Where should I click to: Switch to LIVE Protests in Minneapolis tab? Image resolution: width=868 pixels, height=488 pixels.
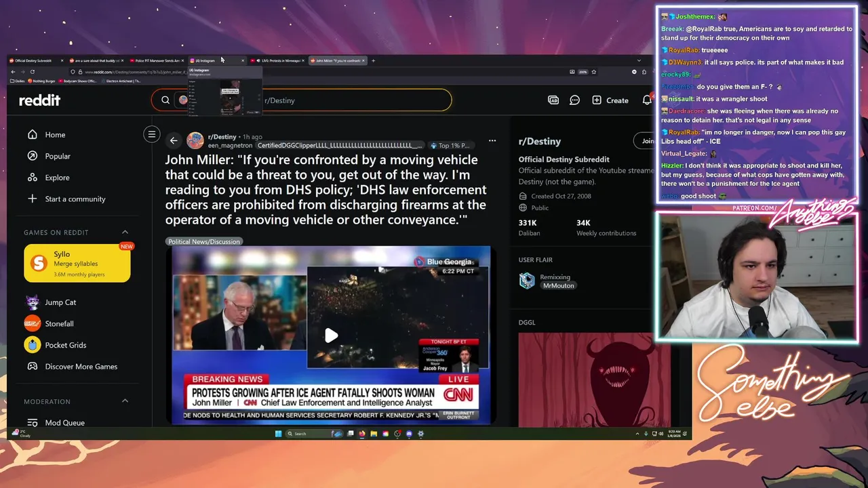(x=278, y=60)
